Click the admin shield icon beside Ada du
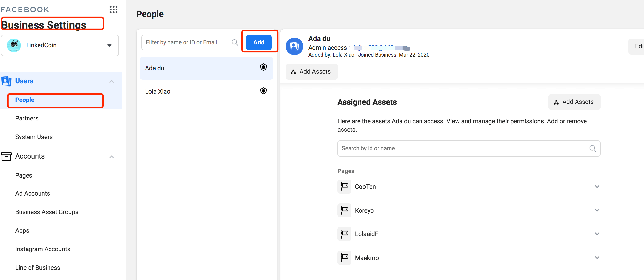 [263, 67]
